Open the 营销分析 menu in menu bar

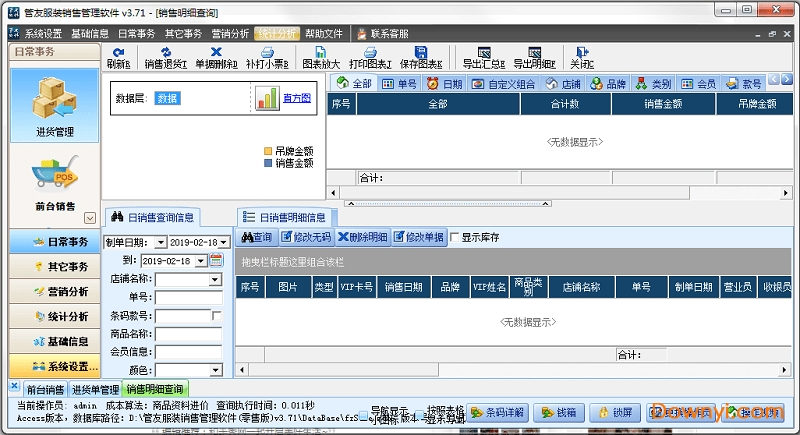tap(229, 33)
